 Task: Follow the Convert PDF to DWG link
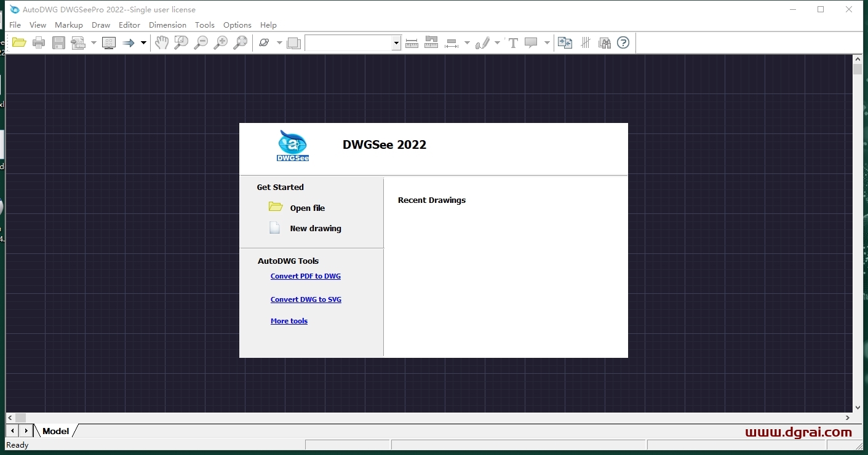pos(306,276)
